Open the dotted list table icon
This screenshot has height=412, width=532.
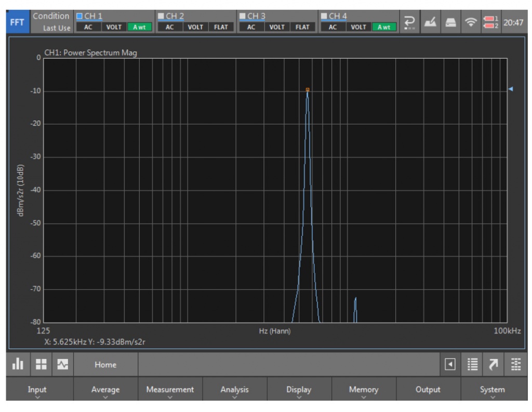coord(516,365)
